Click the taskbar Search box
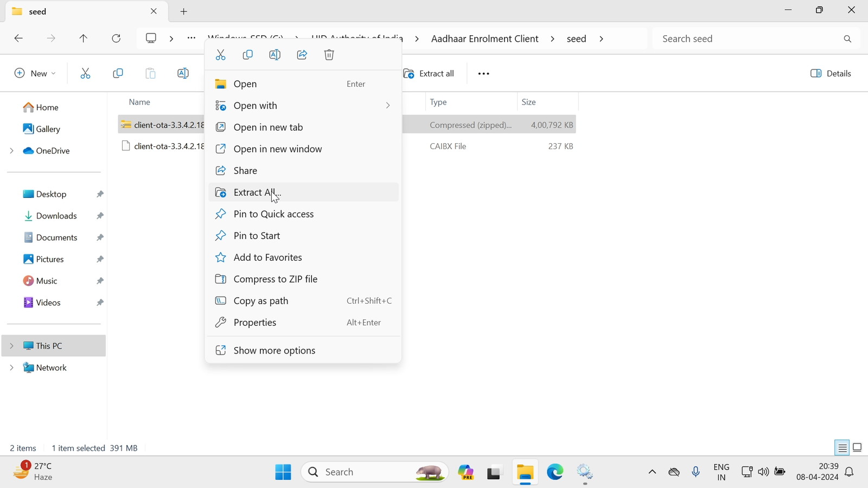Viewport: 868px width, 488px height. (x=375, y=472)
